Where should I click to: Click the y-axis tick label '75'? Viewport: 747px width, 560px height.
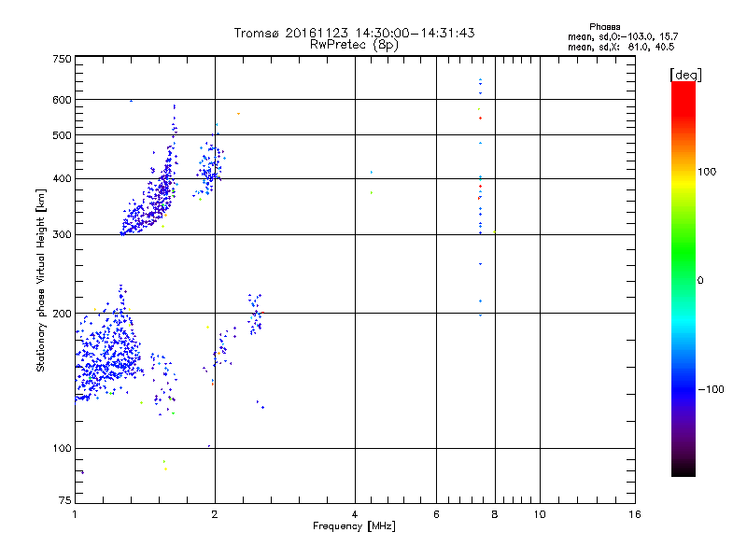pyautogui.click(x=65, y=500)
